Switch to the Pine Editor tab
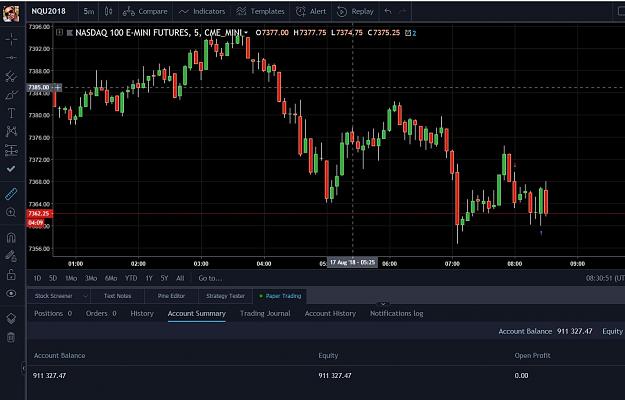Screen dimensions: 625x400 pos(171,296)
